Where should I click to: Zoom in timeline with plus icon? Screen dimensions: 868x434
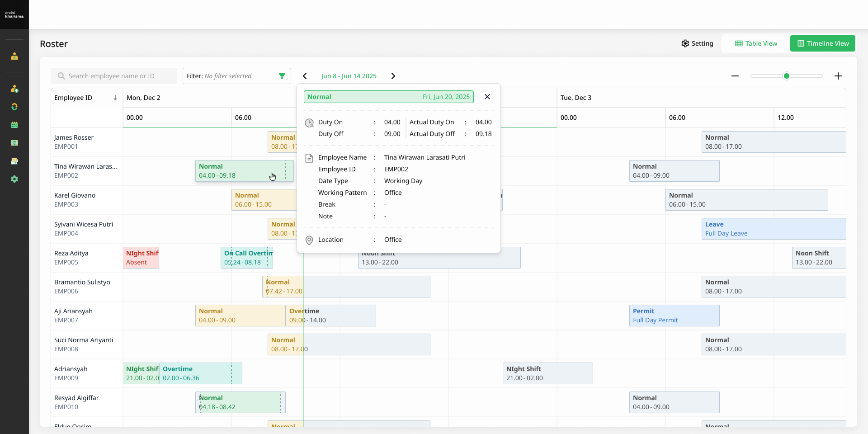(x=838, y=76)
